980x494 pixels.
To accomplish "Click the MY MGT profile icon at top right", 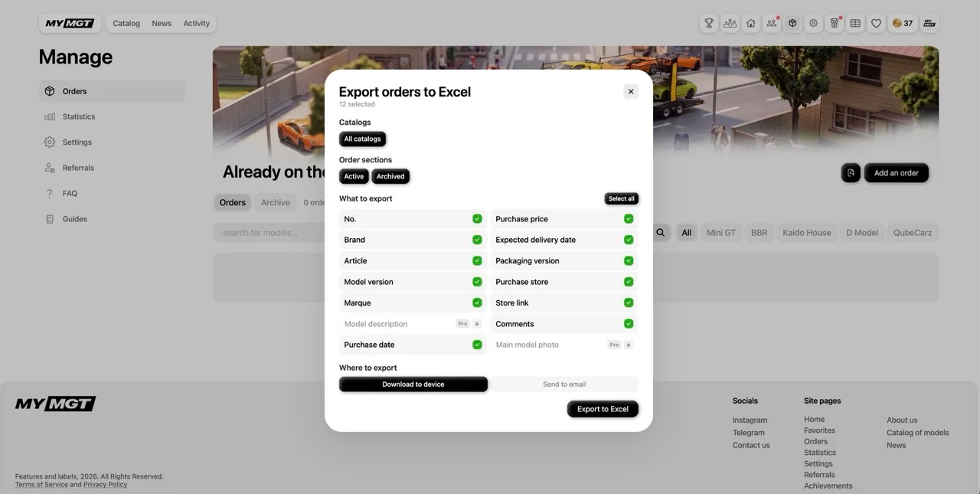I will (929, 23).
